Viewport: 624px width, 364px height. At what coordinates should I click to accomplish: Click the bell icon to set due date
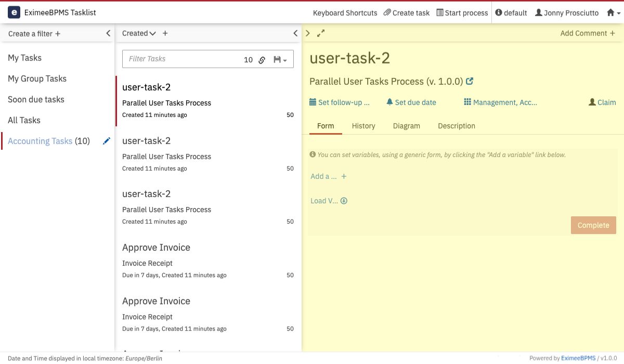click(389, 102)
